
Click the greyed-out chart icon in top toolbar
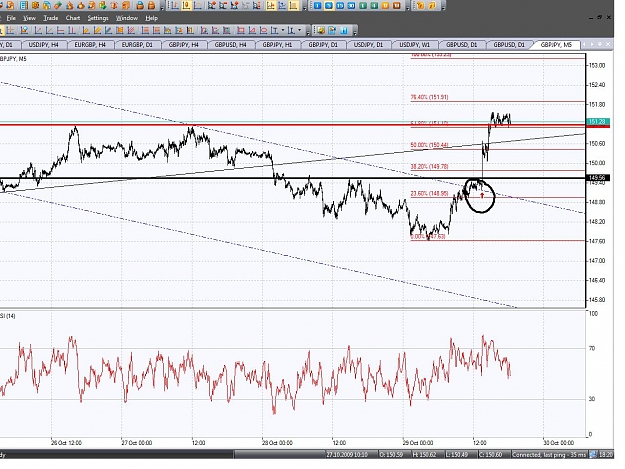(x=246, y=6)
